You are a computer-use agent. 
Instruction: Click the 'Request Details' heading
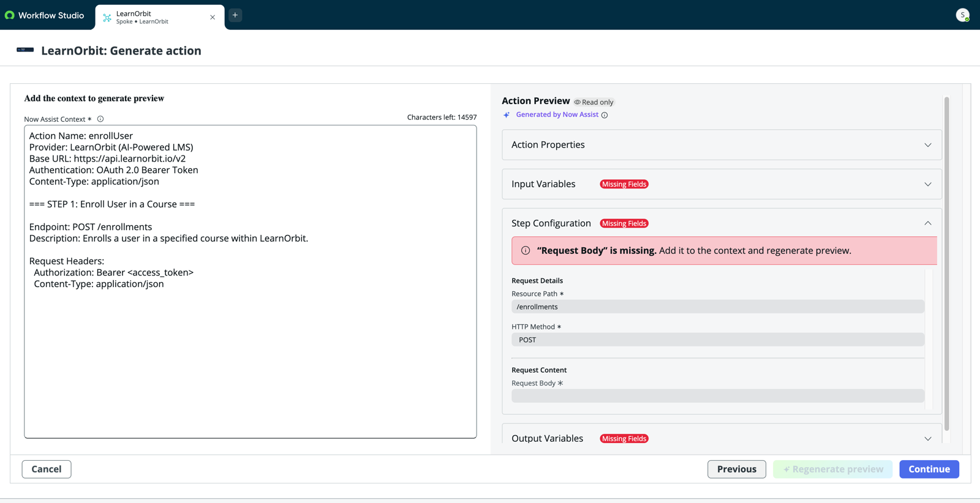537,281
